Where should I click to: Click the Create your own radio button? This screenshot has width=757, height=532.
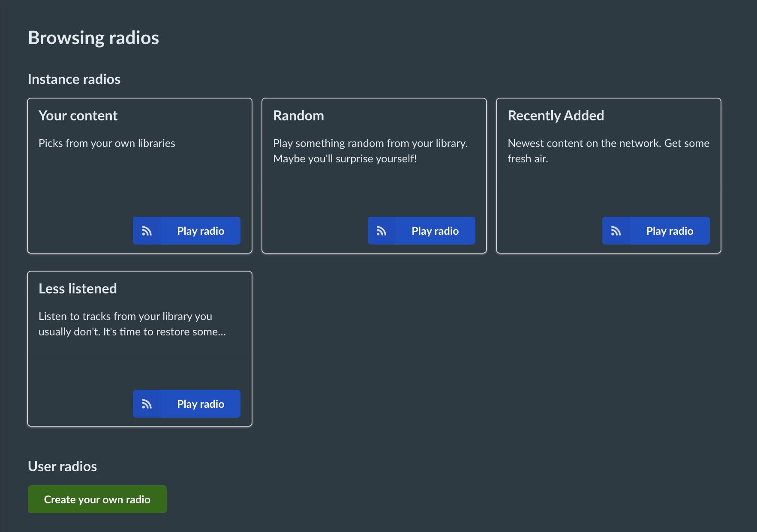pyautogui.click(x=97, y=499)
